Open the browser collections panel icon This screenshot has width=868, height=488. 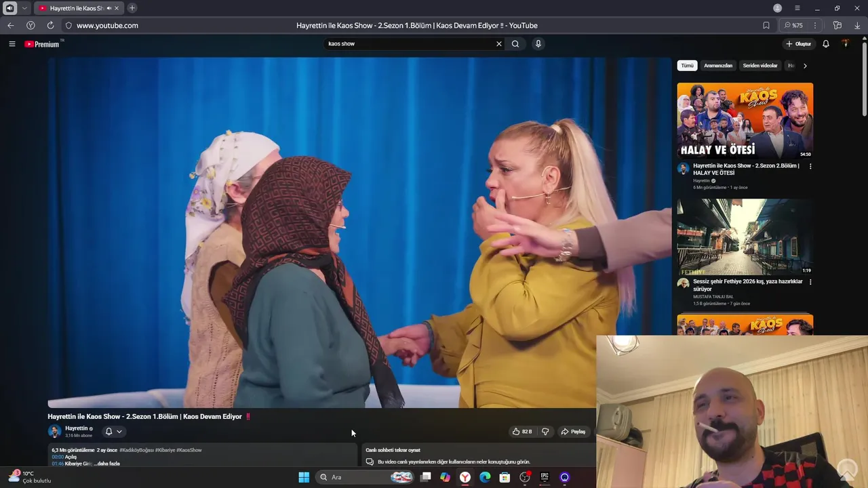837,25
